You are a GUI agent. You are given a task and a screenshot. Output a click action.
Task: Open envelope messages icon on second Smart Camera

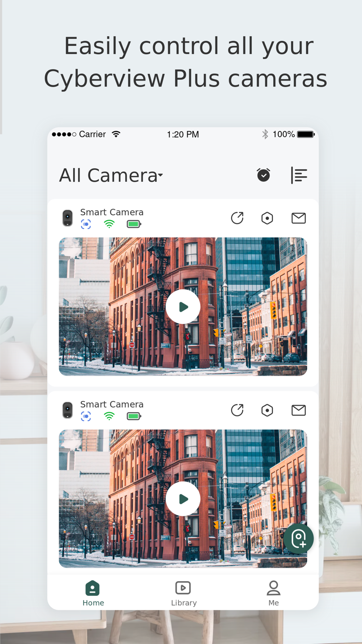299,410
